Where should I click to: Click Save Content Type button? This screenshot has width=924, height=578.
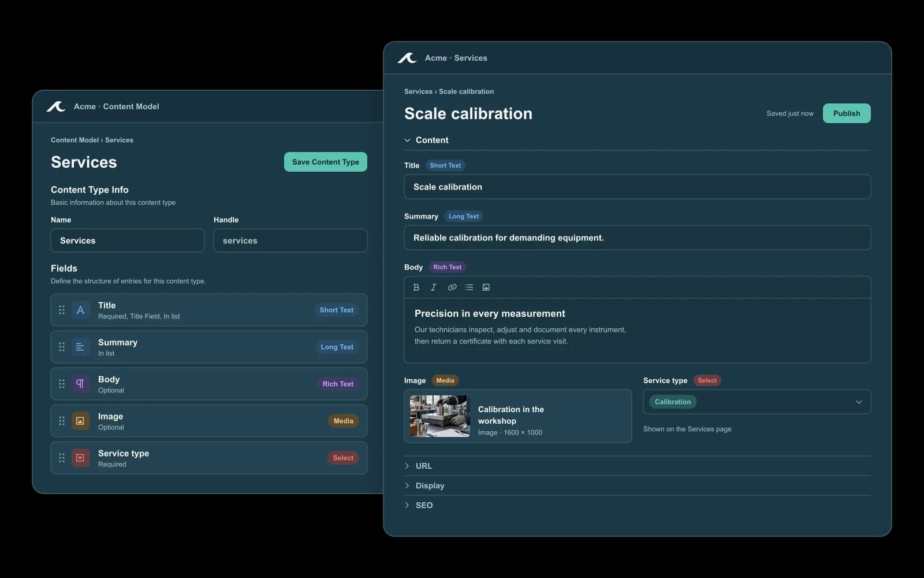326,162
